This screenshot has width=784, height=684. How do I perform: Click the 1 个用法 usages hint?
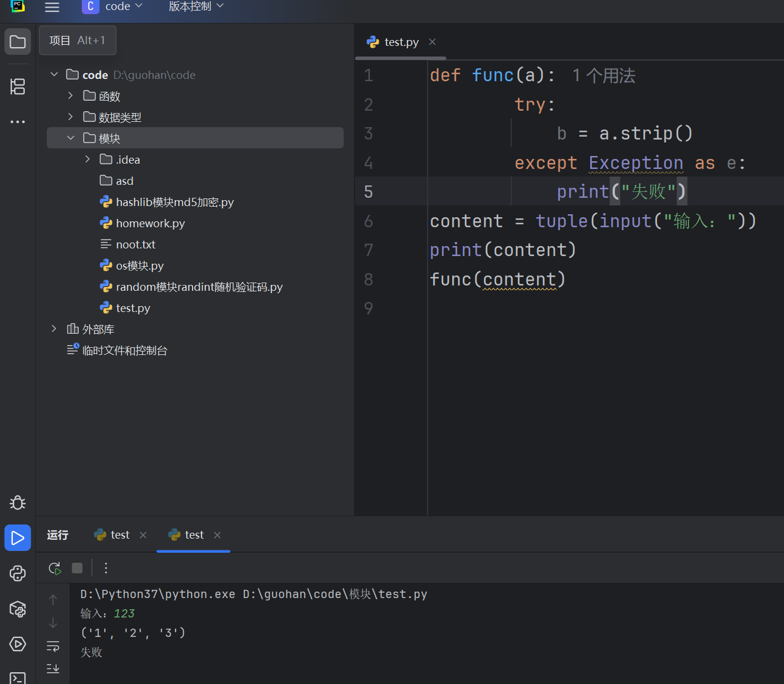click(x=604, y=75)
